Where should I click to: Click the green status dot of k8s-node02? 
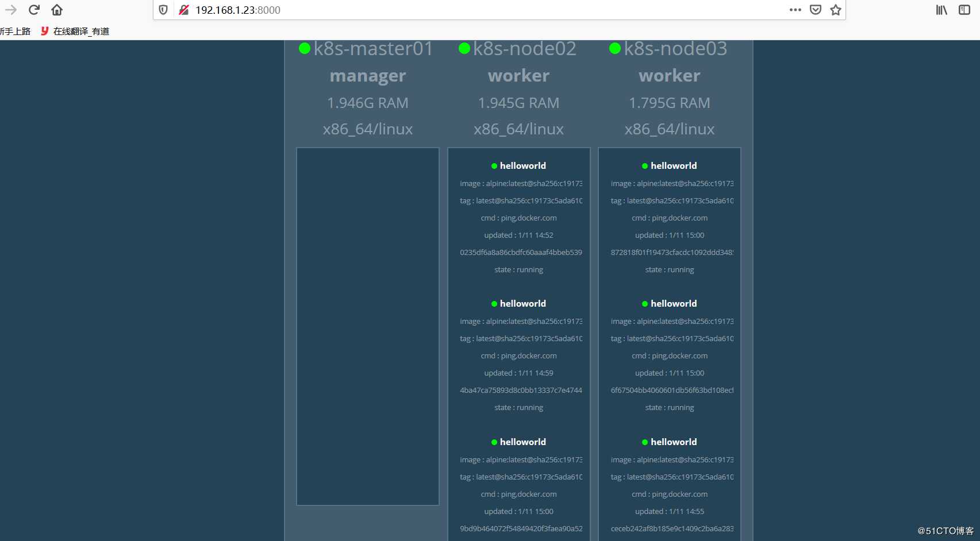click(x=464, y=49)
